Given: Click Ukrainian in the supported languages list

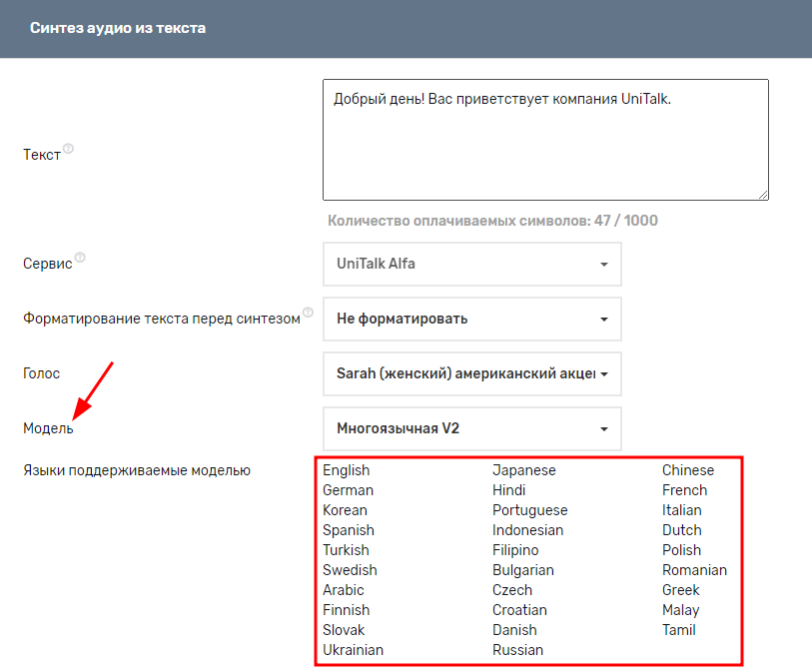Looking at the screenshot, I should [x=353, y=650].
